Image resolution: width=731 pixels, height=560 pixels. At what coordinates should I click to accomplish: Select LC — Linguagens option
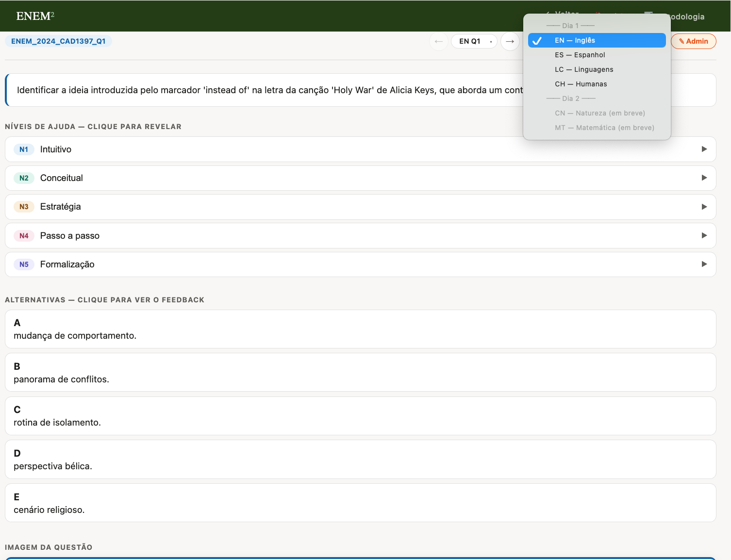click(597, 69)
